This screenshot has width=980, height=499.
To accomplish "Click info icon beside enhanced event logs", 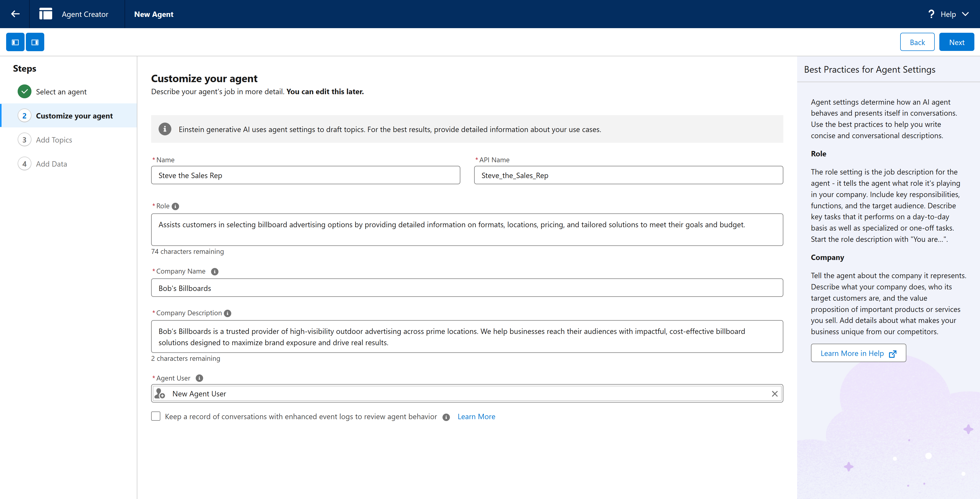I will tap(446, 417).
